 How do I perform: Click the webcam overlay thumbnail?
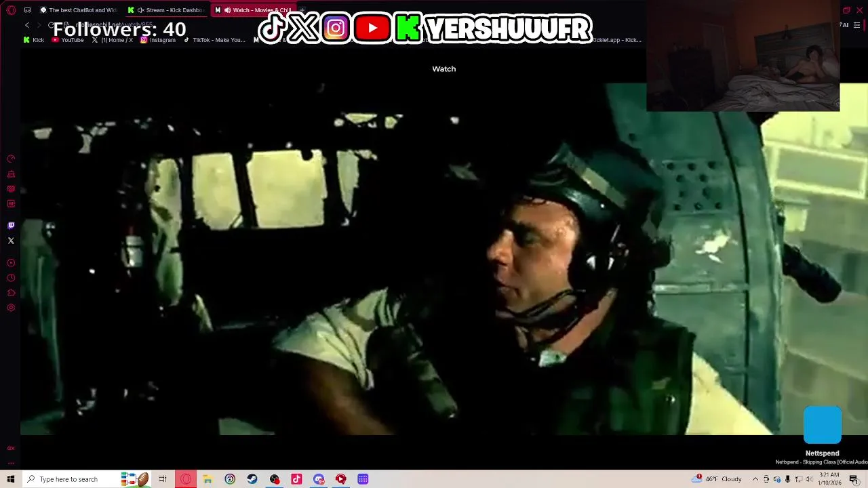(743, 56)
